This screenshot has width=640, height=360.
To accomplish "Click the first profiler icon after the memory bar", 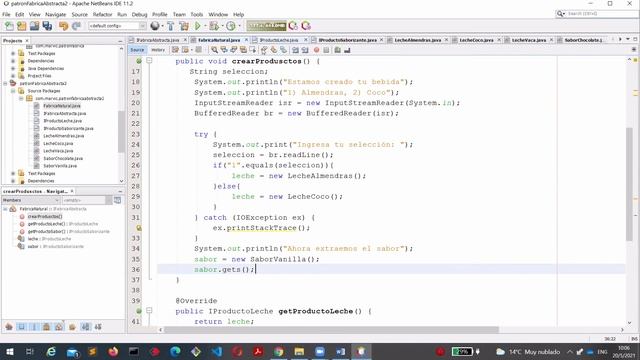I will tap(293, 26).
